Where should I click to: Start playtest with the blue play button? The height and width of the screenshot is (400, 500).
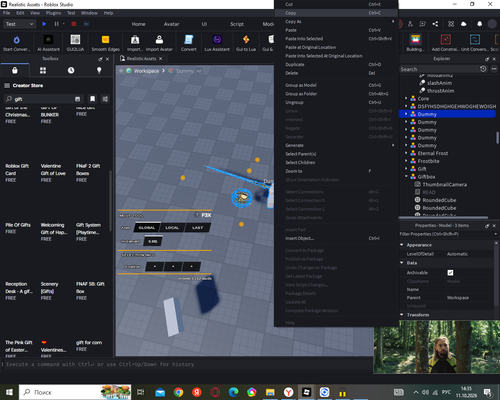[x=44, y=24]
